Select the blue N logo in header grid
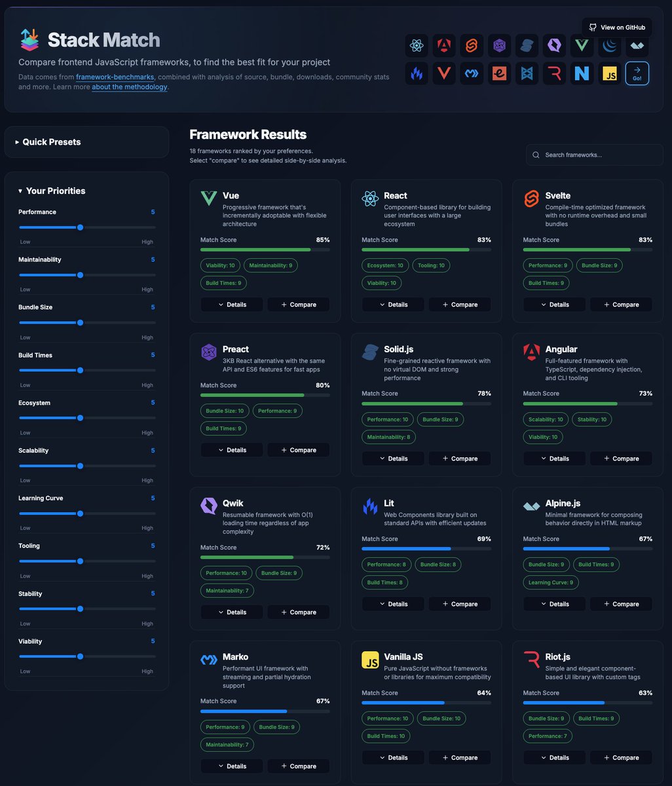This screenshot has width=672, height=786. (582, 73)
